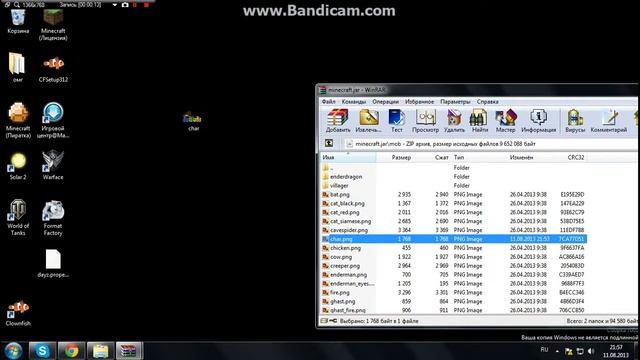
Task: Select the cavespider.png file
Action: point(454,230)
